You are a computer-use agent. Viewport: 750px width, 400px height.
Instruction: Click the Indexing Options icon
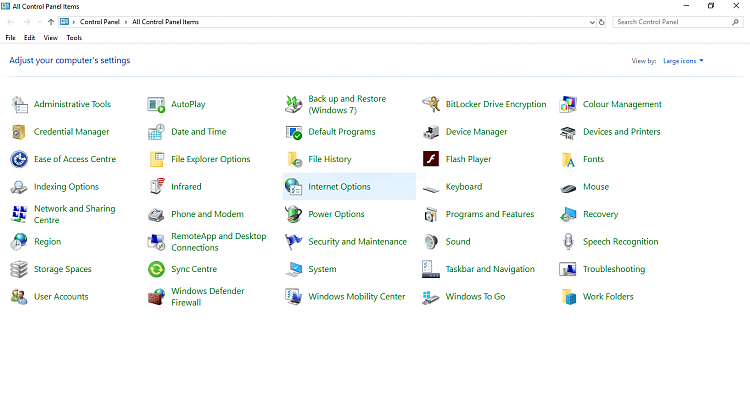19,187
